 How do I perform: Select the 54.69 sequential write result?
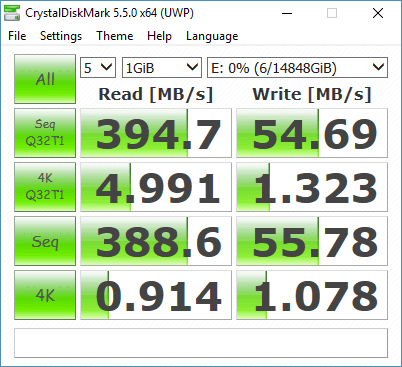point(312,133)
